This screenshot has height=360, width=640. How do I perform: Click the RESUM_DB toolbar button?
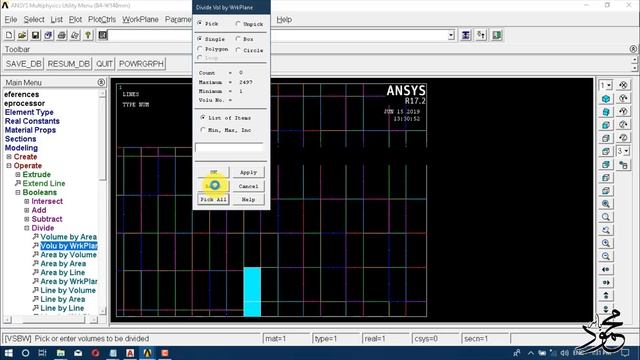coord(69,64)
